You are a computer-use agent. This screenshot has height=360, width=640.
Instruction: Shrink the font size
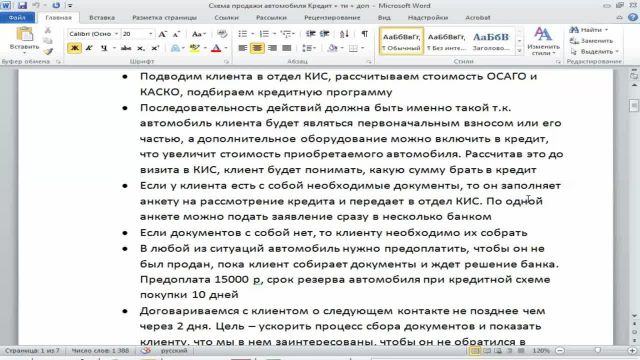tap(176, 34)
